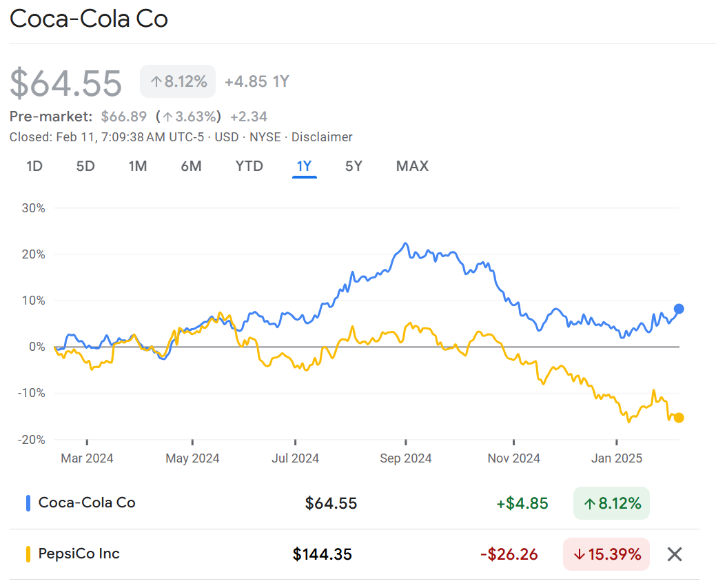This screenshot has height=588, width=716.
Task: Select the 1Y time range tab
Action: click(x=304, y=166)
